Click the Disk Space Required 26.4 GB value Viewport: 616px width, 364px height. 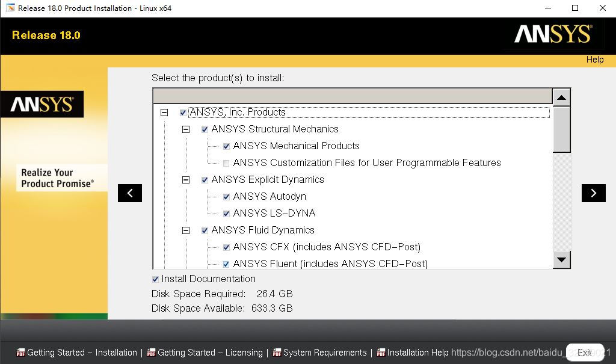click(274, 294)
